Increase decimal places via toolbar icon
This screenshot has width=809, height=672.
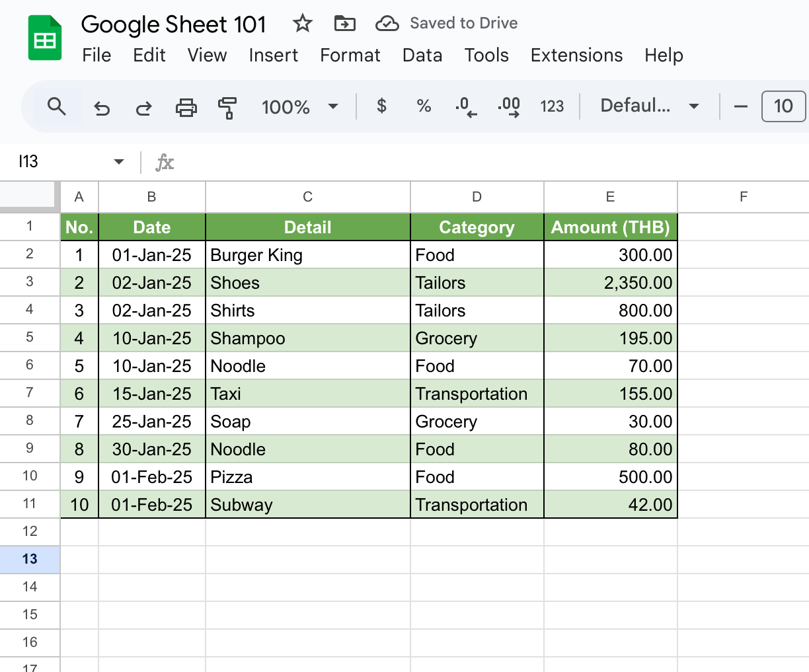pos(508,106)
